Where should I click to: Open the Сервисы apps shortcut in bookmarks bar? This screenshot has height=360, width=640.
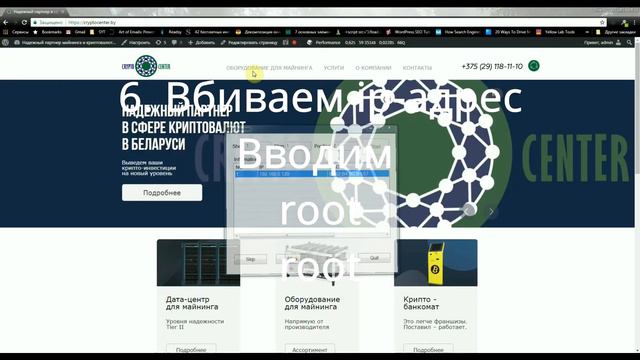(x=16, y=32)
